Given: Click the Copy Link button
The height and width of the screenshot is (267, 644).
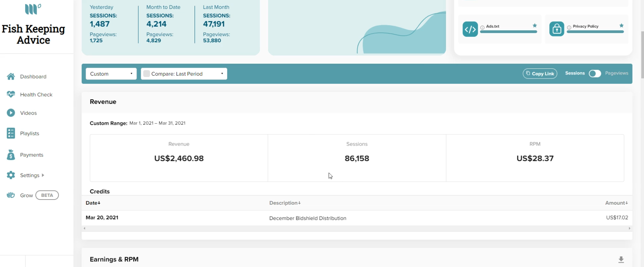Looking at the screenshot, I should pos(540,73).
